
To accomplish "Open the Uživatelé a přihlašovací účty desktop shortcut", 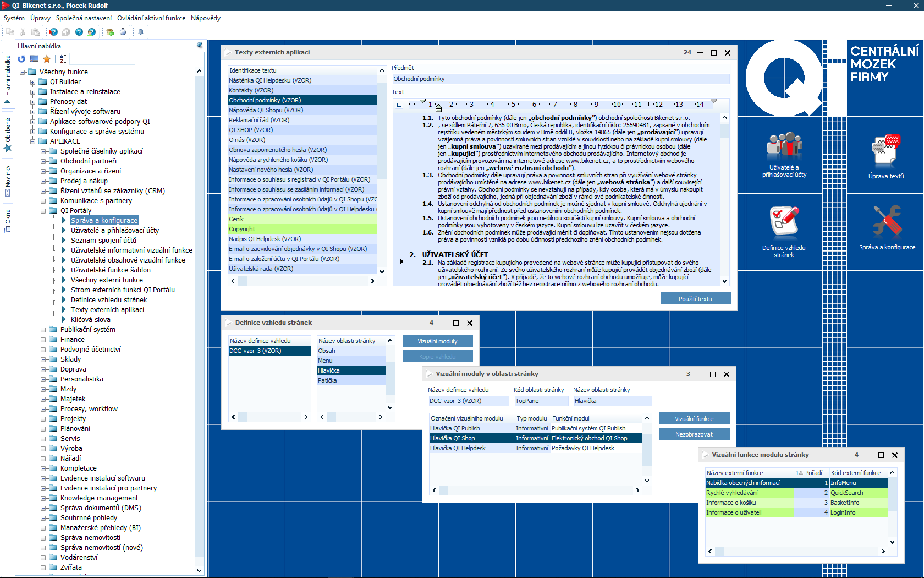I will [784, 155].
